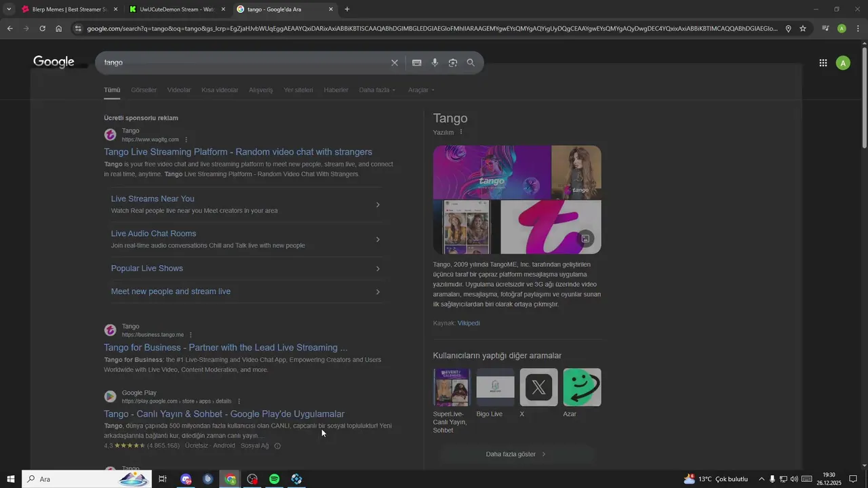Open a new browser tab
The image size is (868, 488).
[x=347, y=9]
